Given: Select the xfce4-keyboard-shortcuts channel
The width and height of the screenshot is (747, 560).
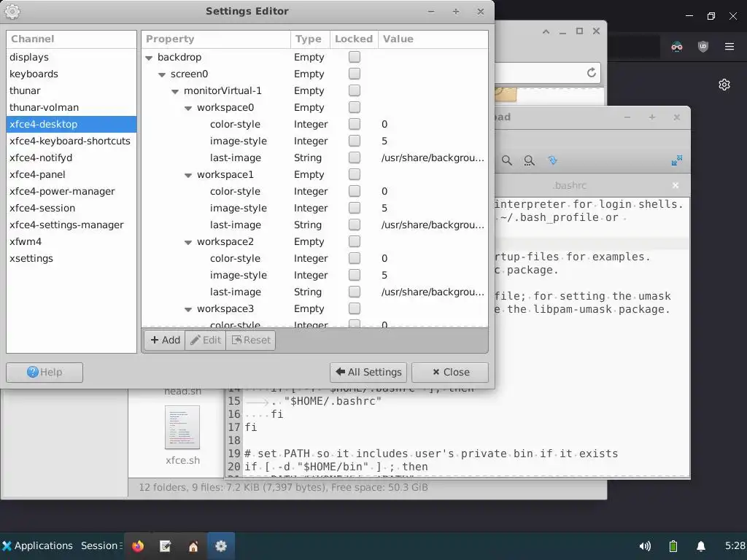Looking at the screenshot, I should (71, 141).
